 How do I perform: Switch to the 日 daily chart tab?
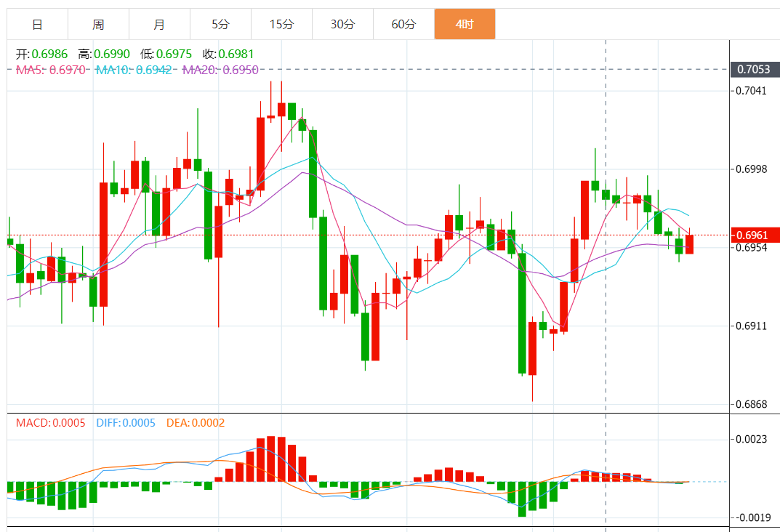click(37, 24)
